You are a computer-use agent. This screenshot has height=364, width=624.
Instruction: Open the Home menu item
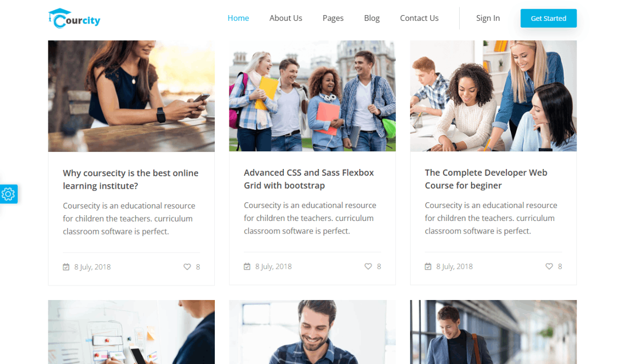coord(238,18)
